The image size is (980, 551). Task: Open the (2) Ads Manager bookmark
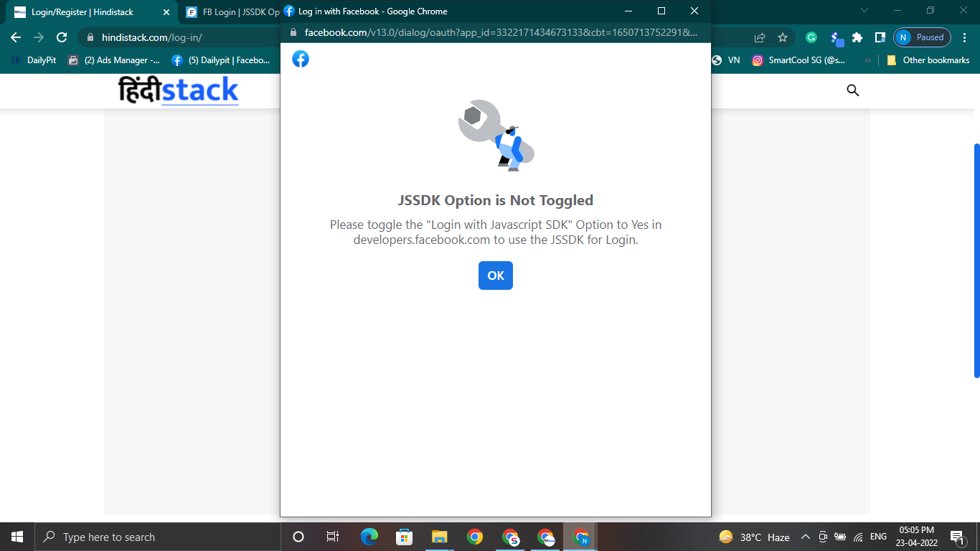[x=113, y=60]
